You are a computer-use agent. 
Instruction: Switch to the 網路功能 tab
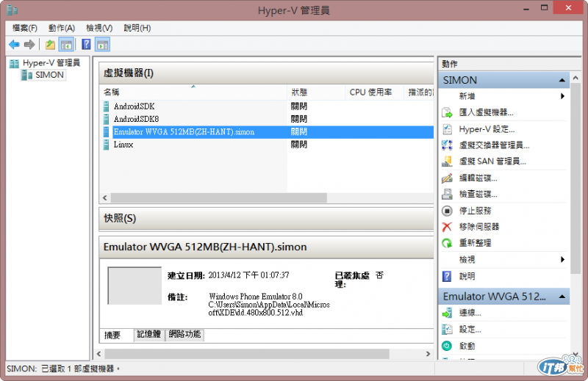(184, 334)
